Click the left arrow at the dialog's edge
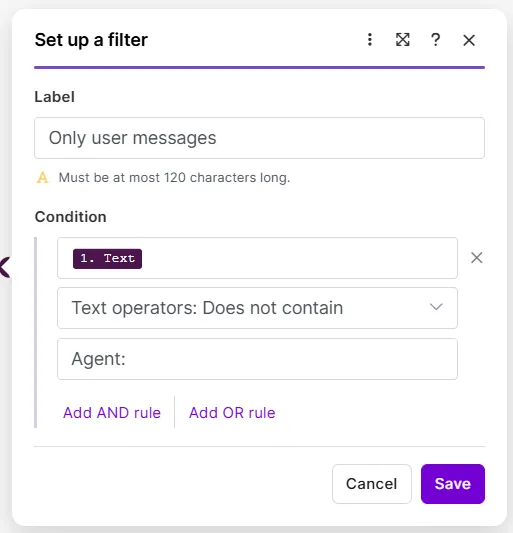Screen dimensions: 513x533 [5, 268]
